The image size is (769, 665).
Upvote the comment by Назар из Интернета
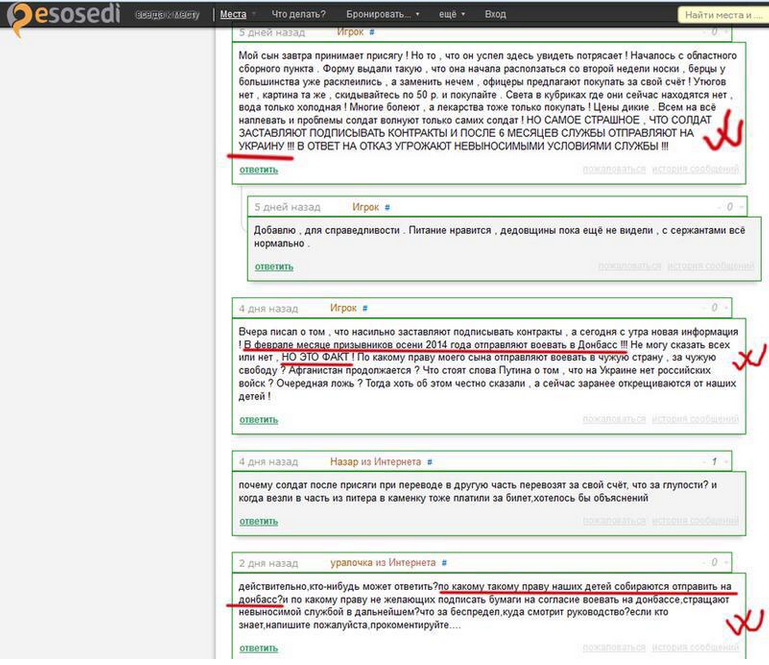click(726, 461)
